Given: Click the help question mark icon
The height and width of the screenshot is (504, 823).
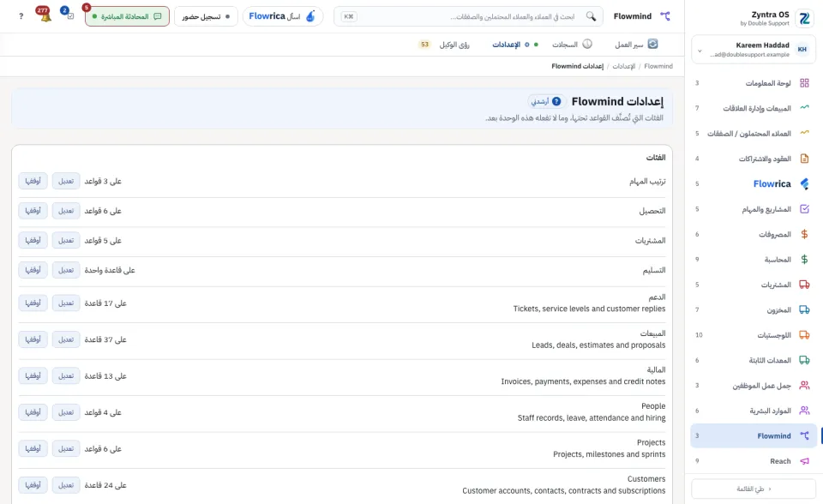Looking at the screenshot, I should tap(21, 16).
